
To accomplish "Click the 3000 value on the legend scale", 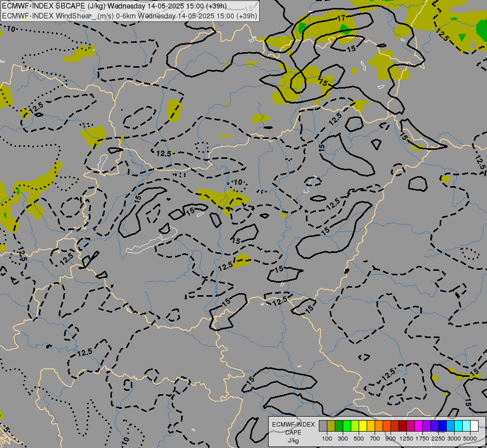I will [x=454, y=439].
